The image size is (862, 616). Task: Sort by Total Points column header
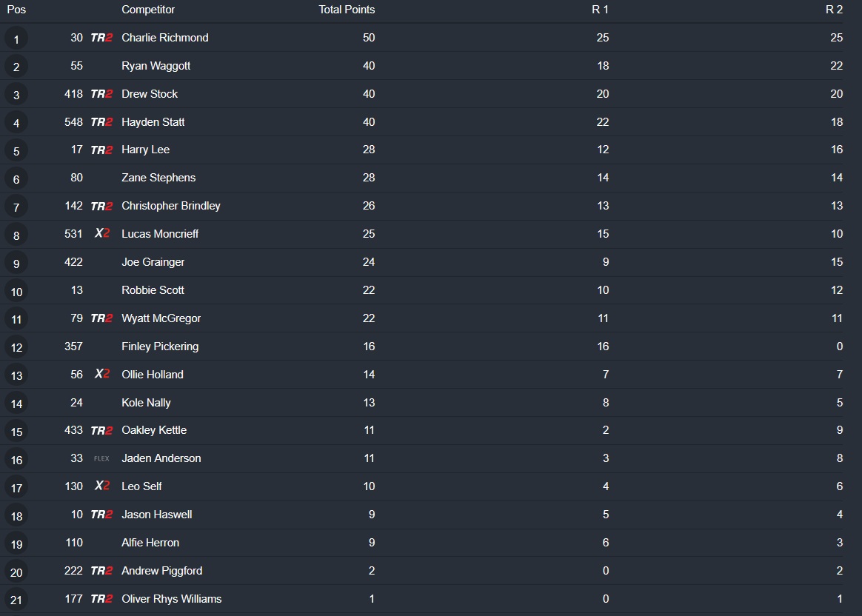point(347,10)
